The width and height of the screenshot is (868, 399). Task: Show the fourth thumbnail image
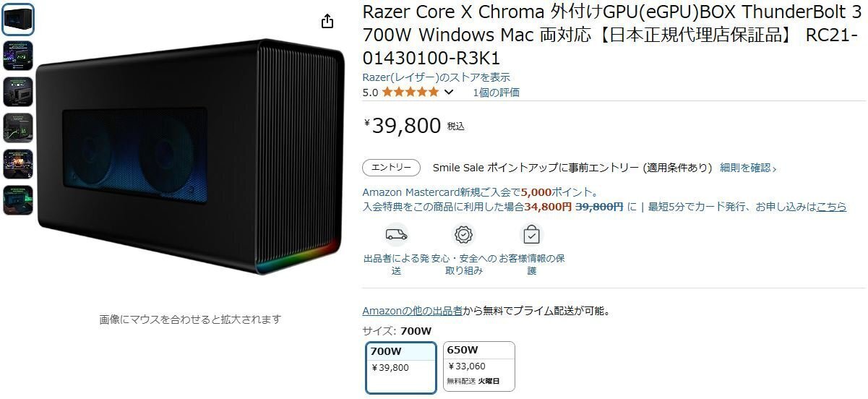17,128
